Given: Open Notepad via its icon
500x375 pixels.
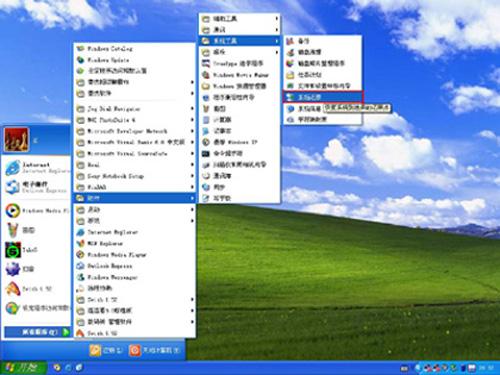Looking at the screenshot, I should (206, 131).
